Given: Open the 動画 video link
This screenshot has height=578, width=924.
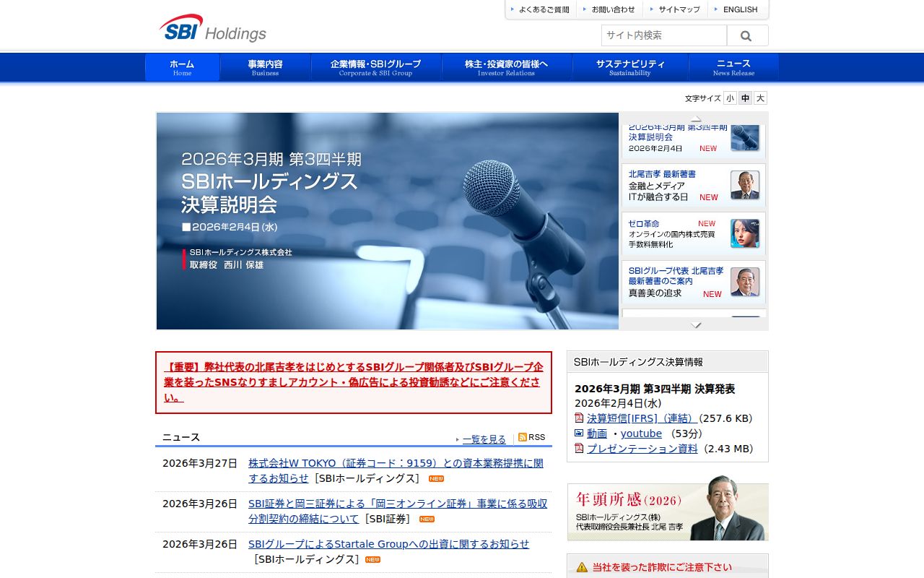Looking at the screenshot, I should pyautogui.click(x=597, y=433).
